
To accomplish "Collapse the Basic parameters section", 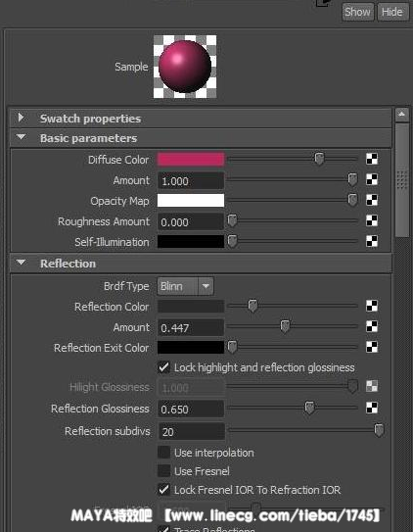I will click(21, 137).
